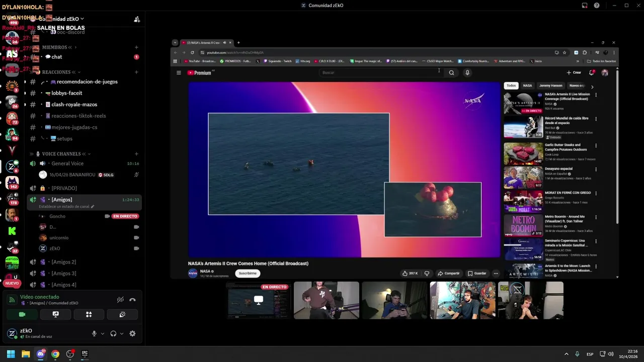
Task: Open the lobbys-faceit channel
Action: pos(84,93)
